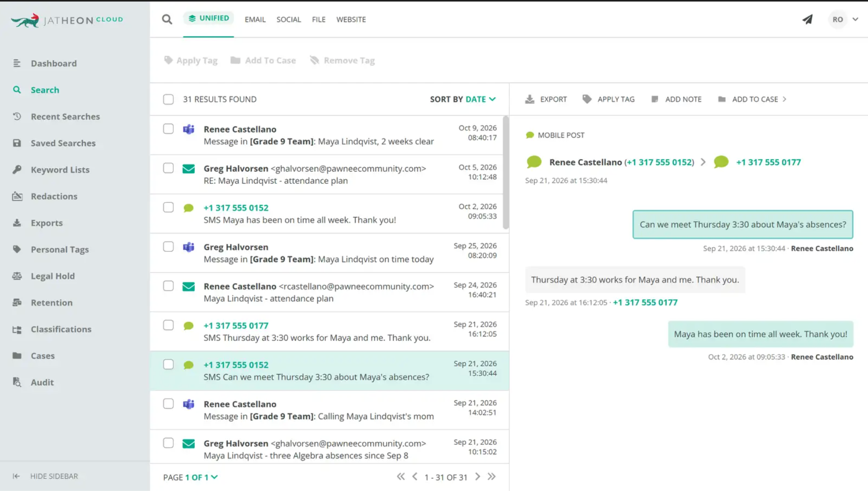
Task: Click the search magnifier icon in top bar
Action: [x=167, y=19]
